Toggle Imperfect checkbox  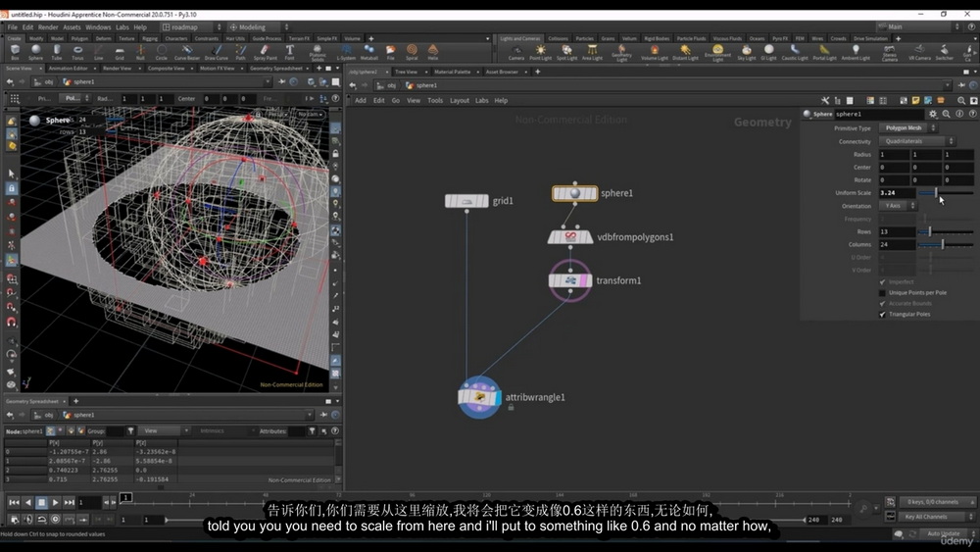883,282
